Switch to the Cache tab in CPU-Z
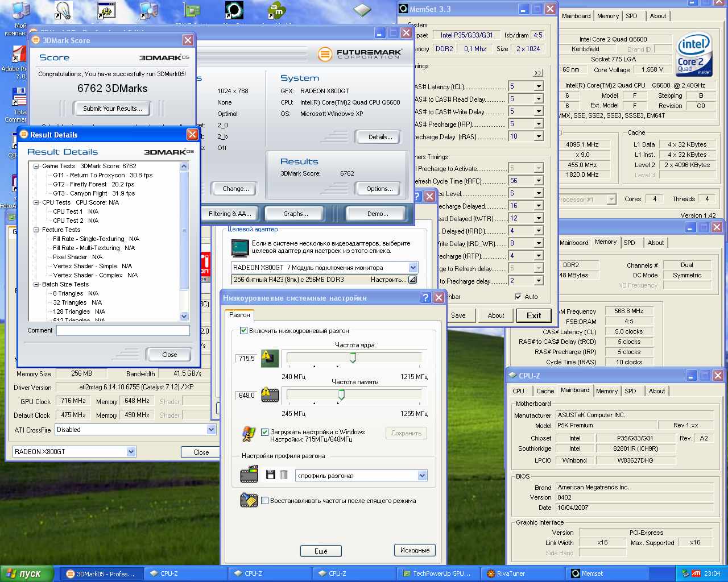 pyautogui.click(x=545, y=391)
